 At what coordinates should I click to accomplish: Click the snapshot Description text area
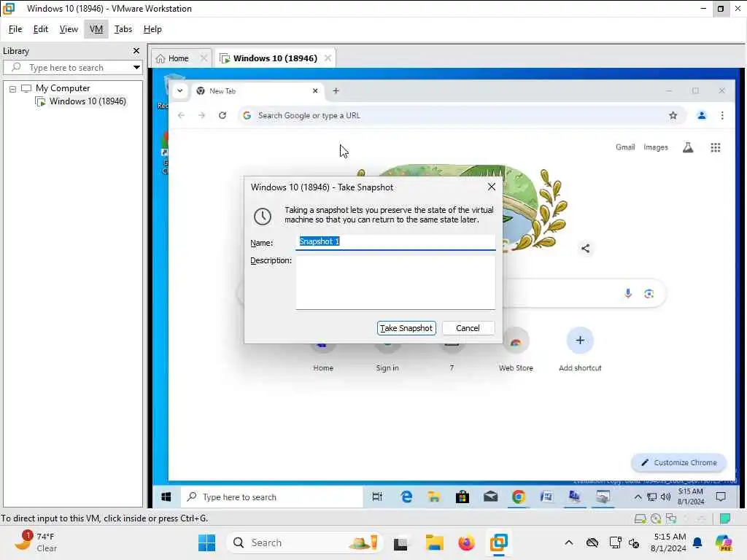coord(395,283)
